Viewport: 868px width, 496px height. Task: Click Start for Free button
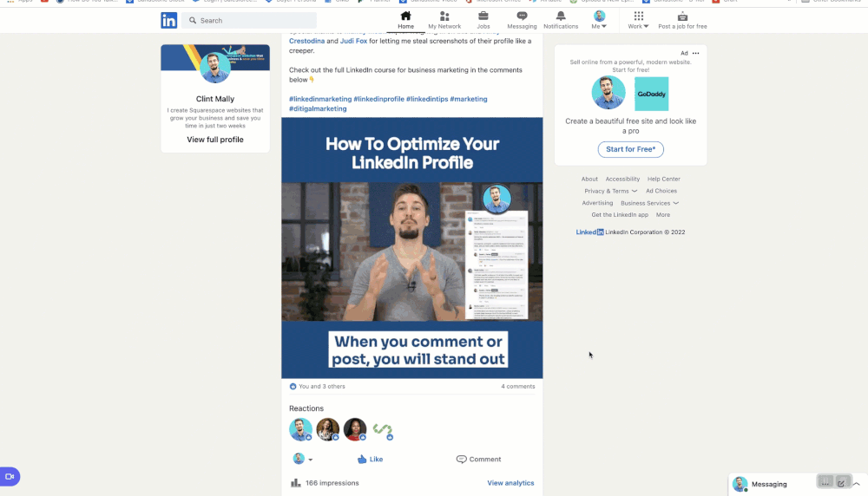click(x=630, y=149)
